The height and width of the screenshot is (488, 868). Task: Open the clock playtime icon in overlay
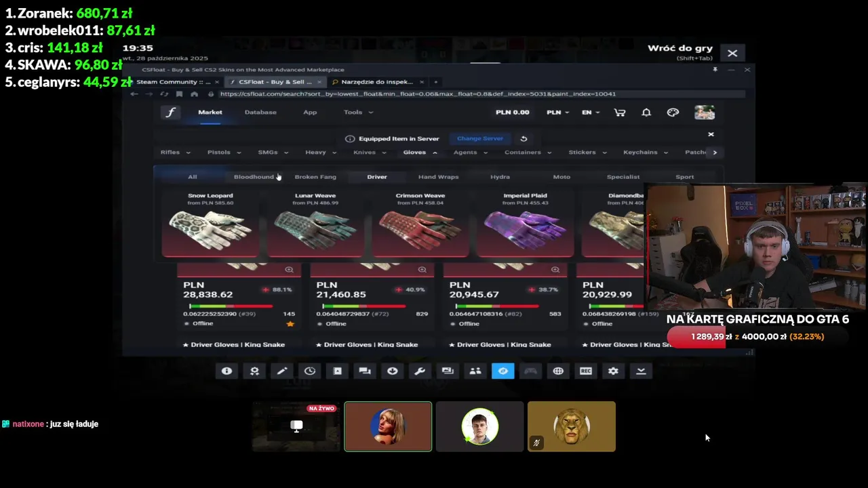[x=310, y=371]
